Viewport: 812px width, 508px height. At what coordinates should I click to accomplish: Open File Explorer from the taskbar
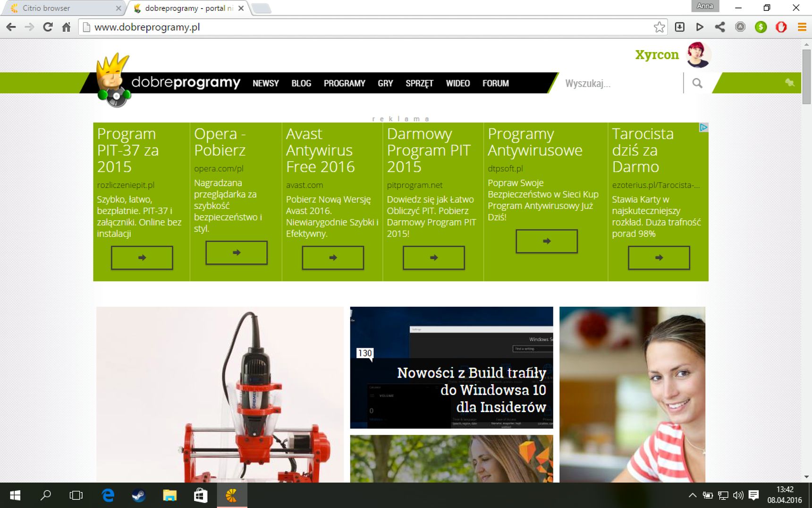coord(169,495)
